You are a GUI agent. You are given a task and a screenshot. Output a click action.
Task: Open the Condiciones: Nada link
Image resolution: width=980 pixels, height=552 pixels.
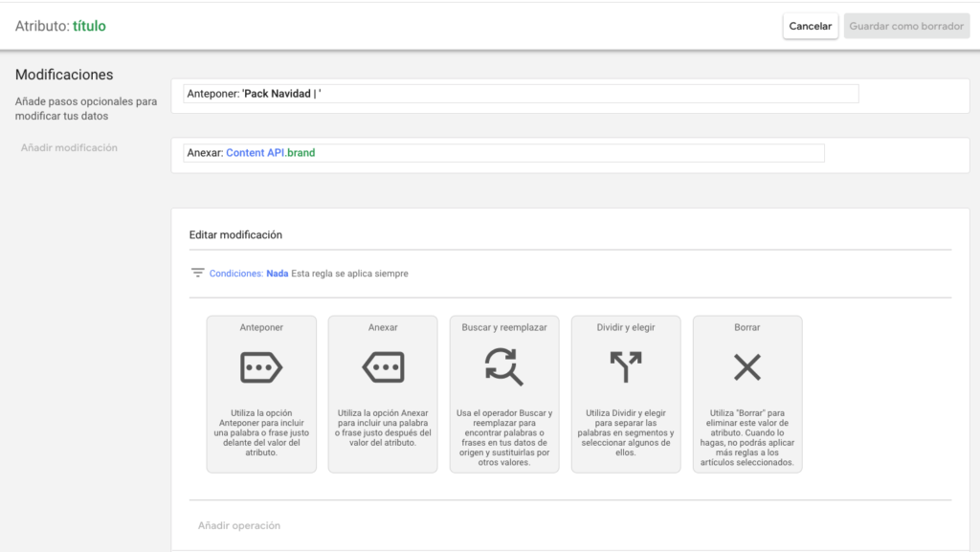click(249, 274)
